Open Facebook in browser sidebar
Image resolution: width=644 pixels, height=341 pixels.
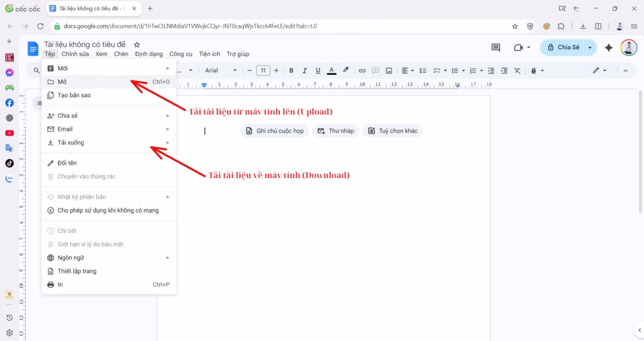tap(9, 103)
